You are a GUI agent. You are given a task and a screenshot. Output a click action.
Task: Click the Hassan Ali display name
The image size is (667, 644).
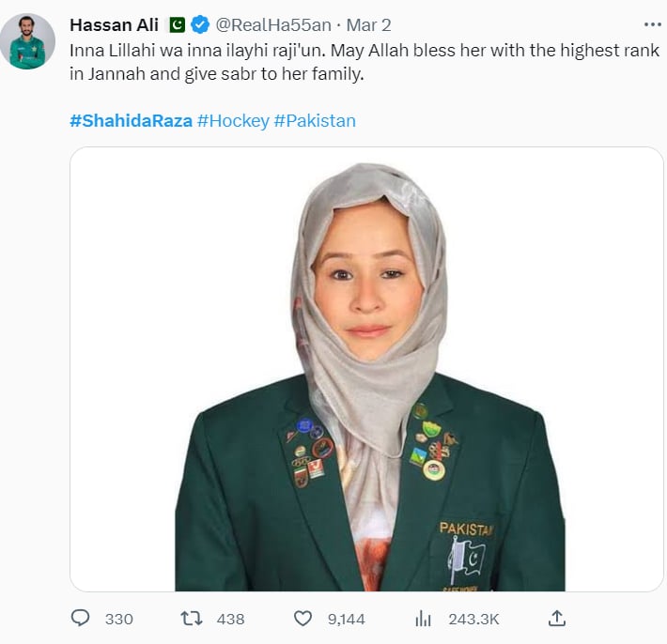pyautogui.click(x=114, y=25)
